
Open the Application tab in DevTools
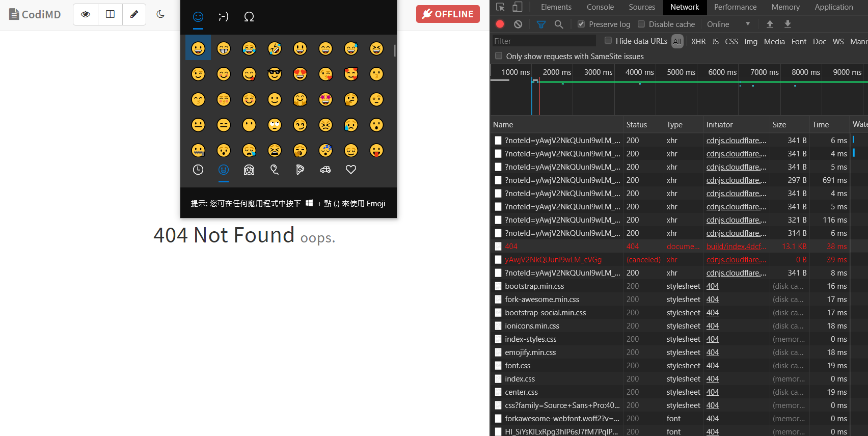click(x=833, y=7)
